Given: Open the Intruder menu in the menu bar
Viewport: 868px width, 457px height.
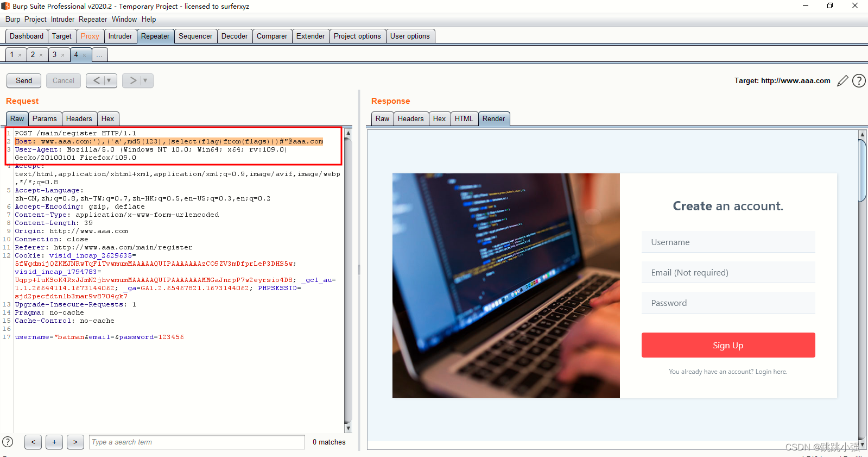Looking at the screenshot, I should coord(62,19).
